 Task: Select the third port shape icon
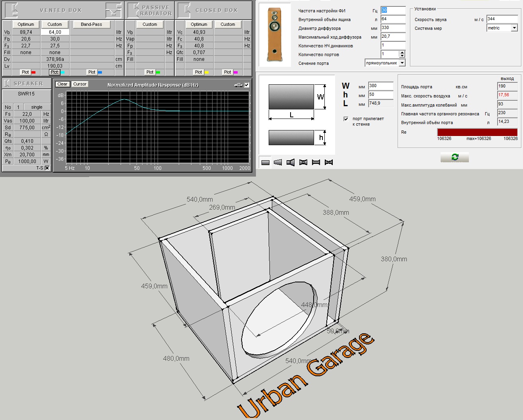click(x=291, y=162)
